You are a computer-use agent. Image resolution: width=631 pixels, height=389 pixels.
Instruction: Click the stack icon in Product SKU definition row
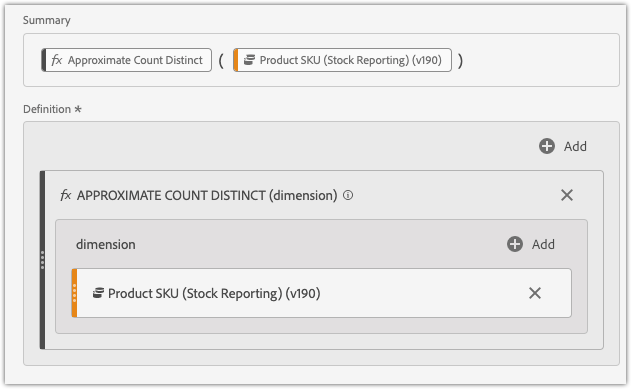pyautogui.click(x=98, y=293)
